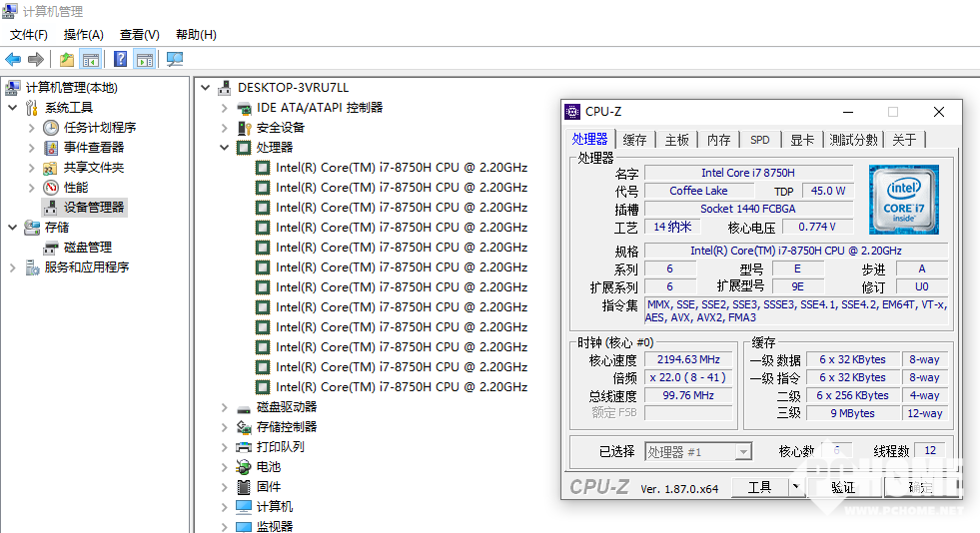Click the CPU-Z title bar app icon

point(572,112)
